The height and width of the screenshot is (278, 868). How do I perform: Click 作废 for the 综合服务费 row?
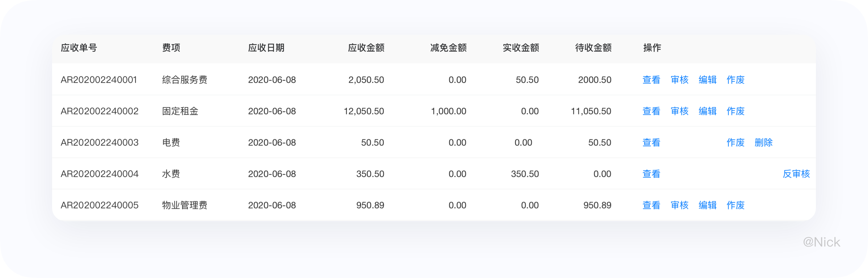[736, 80]
